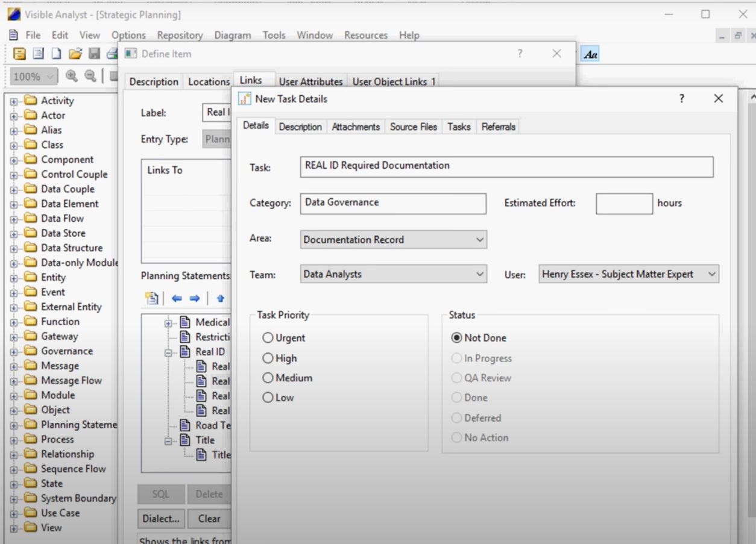The image size is (756, 544).
Task: Click the new planning statement icon
Action: pyautogui.click(x=151, y=298)
